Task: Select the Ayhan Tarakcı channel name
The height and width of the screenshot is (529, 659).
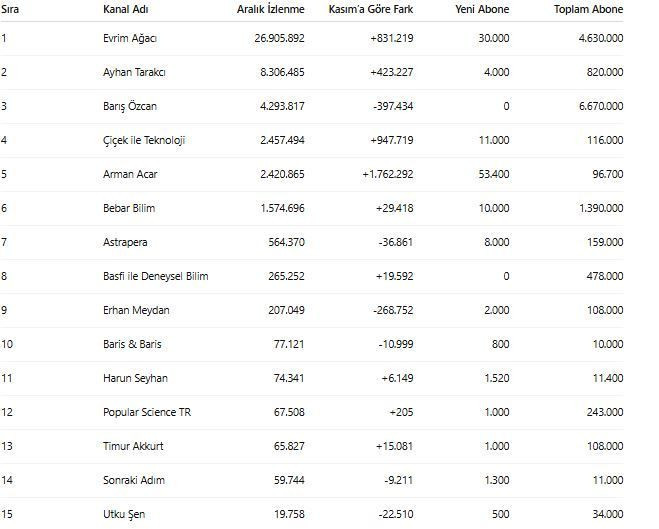Action: pyautogui.click(x=134, y=72)
